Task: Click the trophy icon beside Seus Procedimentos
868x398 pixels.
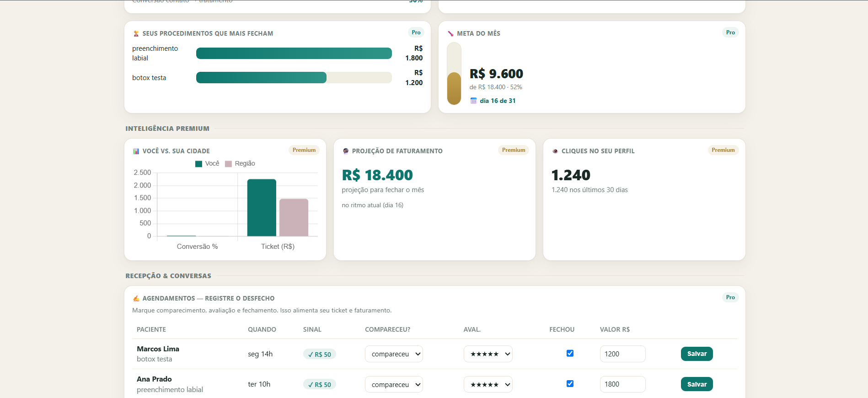Action: pos(136,33)
